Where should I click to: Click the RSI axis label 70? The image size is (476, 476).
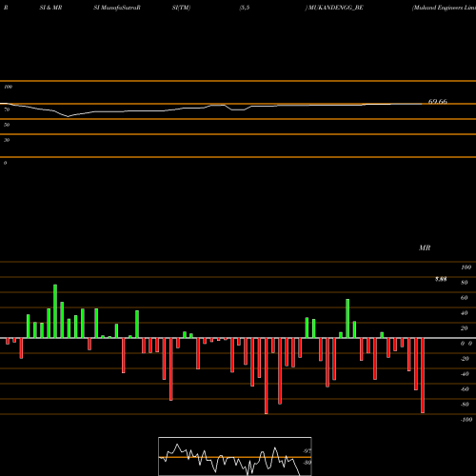click(x=7, y=109)
